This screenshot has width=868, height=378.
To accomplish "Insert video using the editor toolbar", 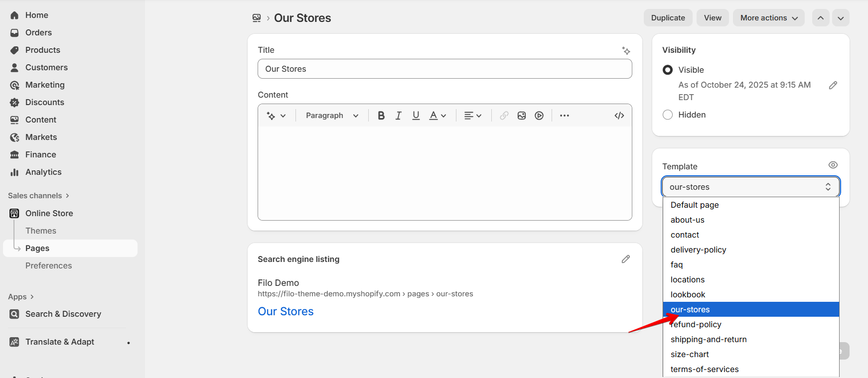I will coord(539,116).
